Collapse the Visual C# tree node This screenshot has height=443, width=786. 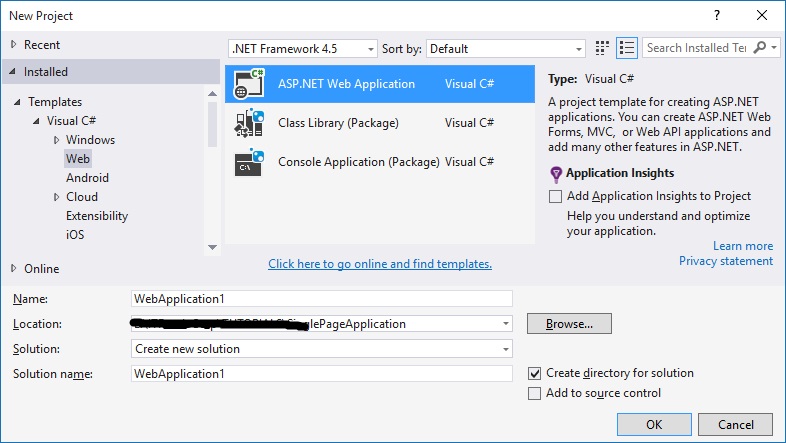click(x=36, y=121)
